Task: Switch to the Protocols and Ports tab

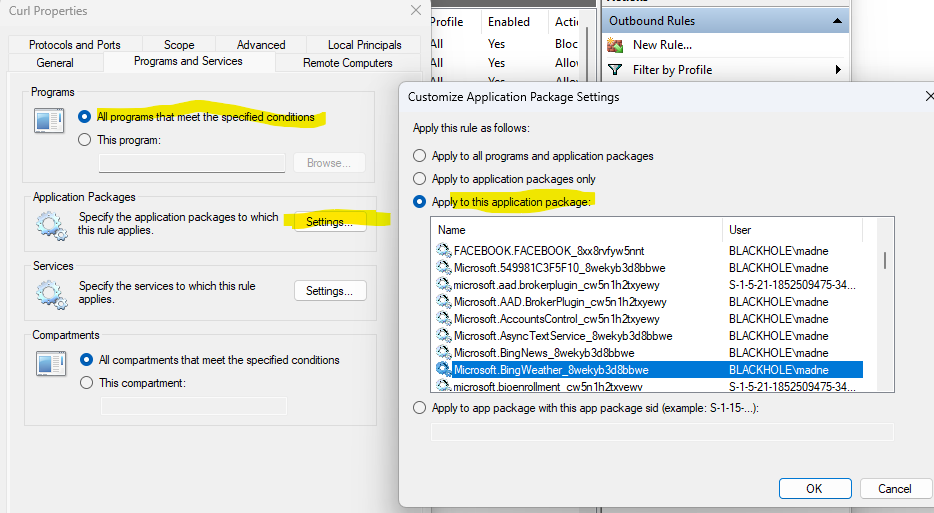Action: point(74,45)
